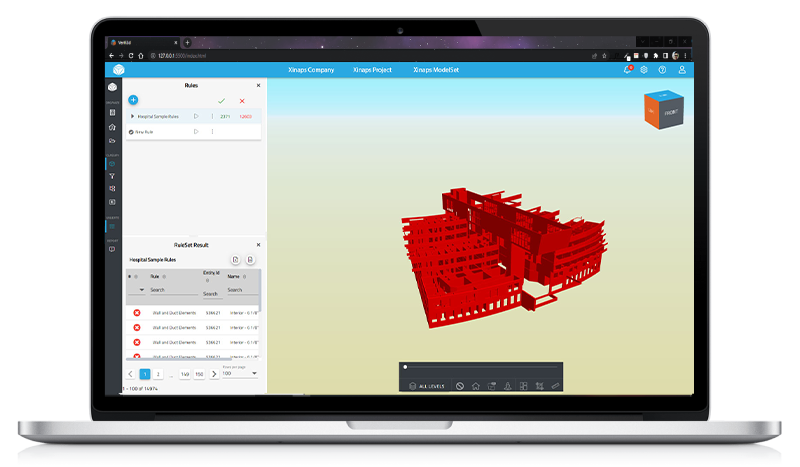Viewport: 800px width, 467px height.
Task: Open the folder sidebar icon
Action: 112,141
